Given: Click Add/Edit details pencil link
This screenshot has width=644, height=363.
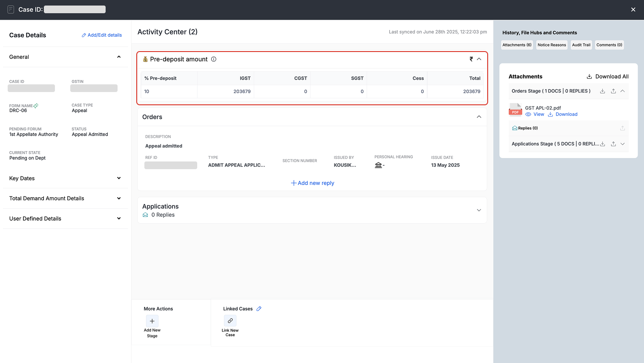Looking at the screenshot, I should coord(102,35).
